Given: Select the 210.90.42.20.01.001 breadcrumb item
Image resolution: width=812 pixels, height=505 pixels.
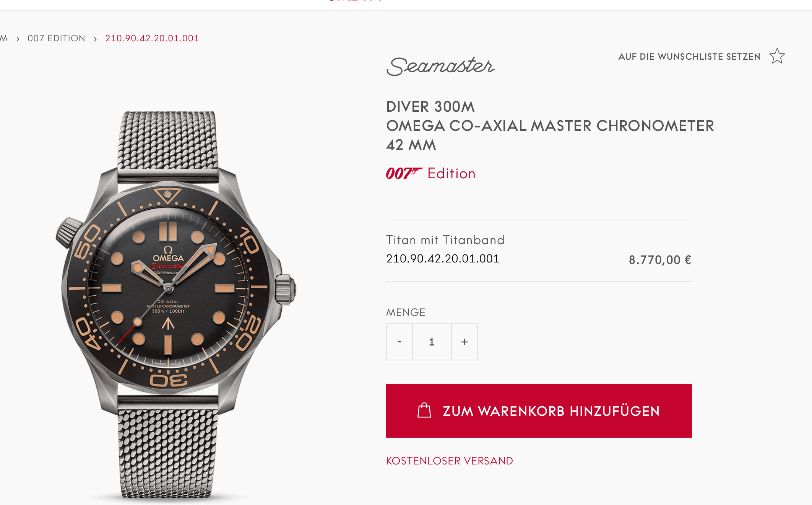Looking at the screenshot, I should pos(152,38).
